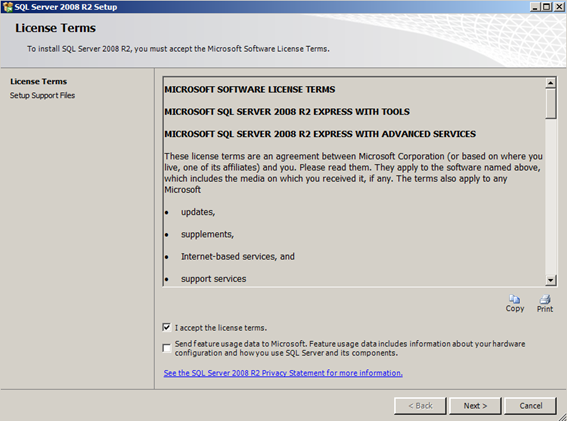The height and width of the screenshot is (421, 567).
Task: Click the license text scrollbar up arrow
Action: tap(550, 83)
